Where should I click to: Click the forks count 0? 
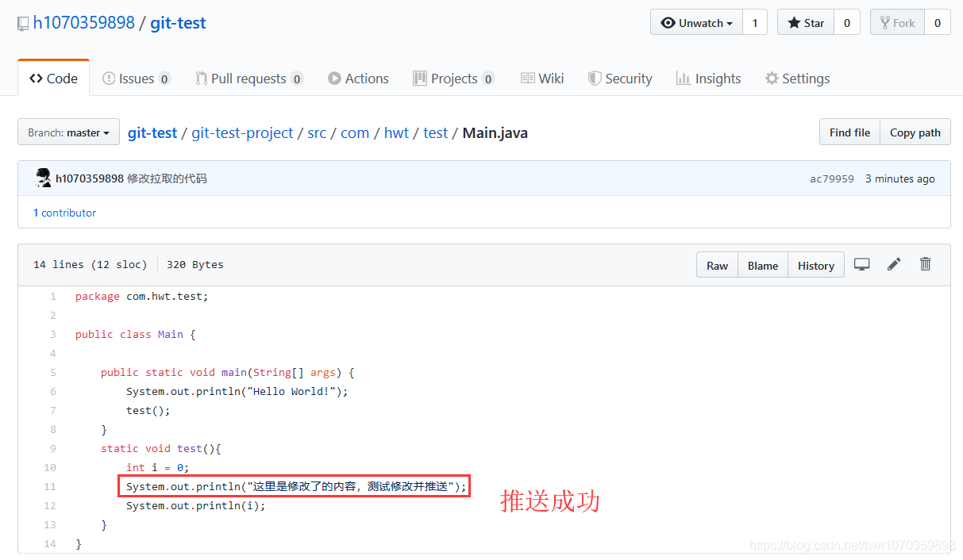click(x=938, y=23)
